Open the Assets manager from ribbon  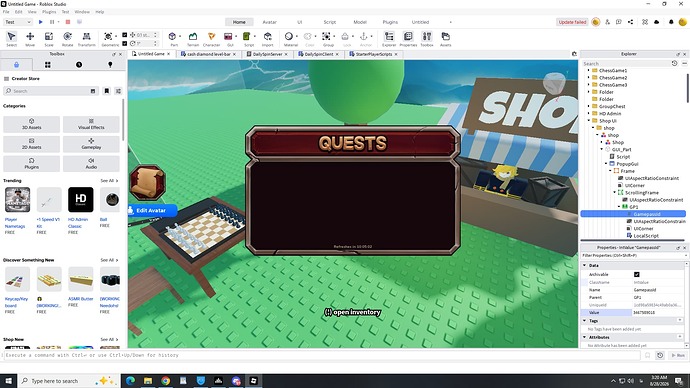(446, 39)
